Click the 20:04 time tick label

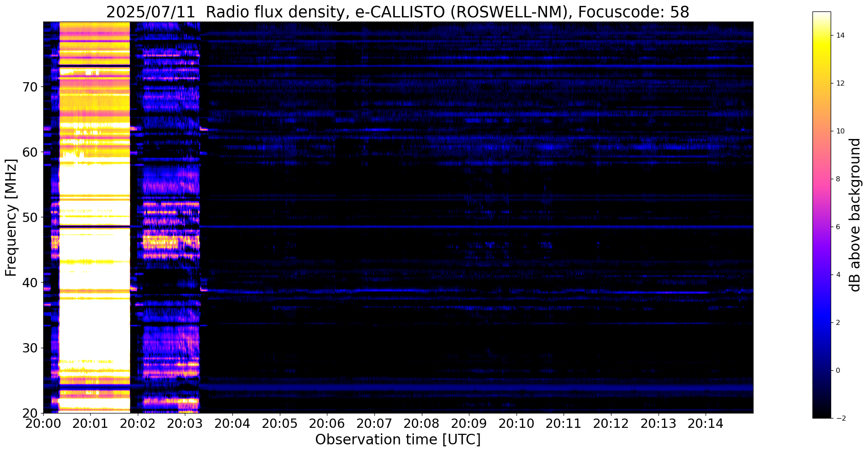coord(232,424)
